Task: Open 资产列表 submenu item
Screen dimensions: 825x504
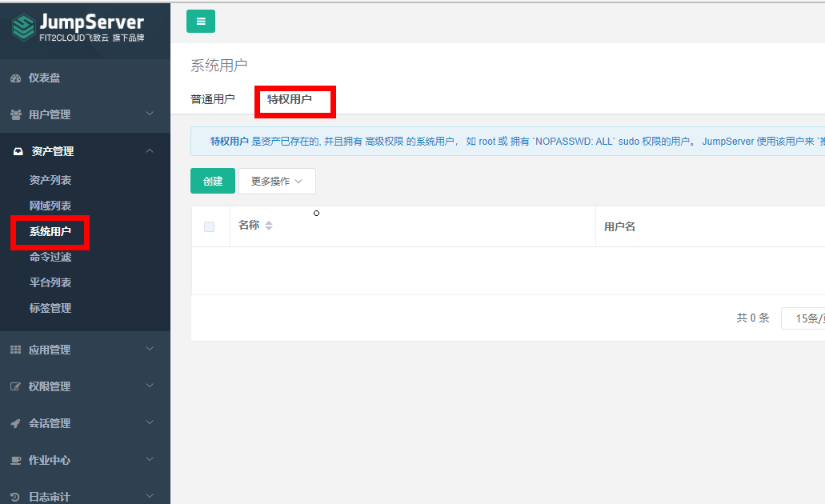Action: (50, 180)
